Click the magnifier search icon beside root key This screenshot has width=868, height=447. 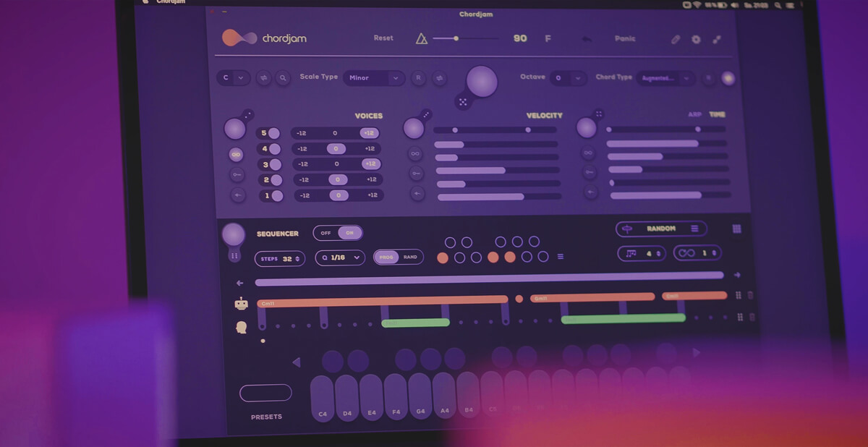click(283, 77)
